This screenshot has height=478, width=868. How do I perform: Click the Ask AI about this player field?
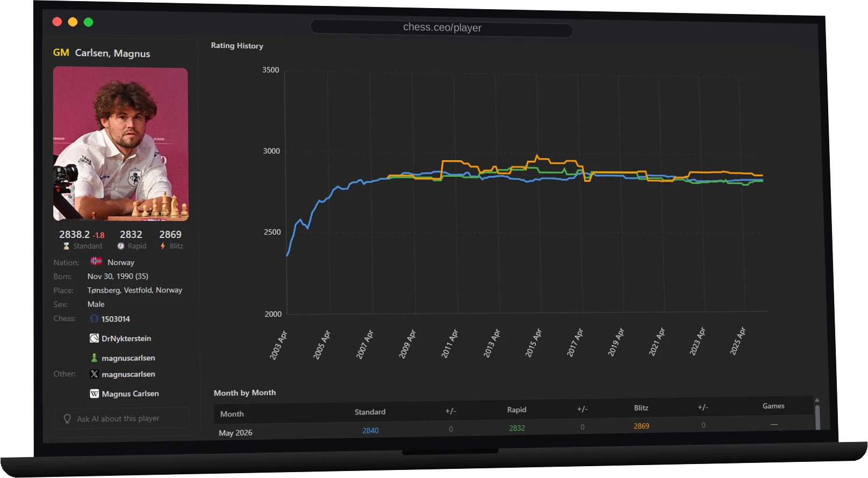click(x=122, y=418)
